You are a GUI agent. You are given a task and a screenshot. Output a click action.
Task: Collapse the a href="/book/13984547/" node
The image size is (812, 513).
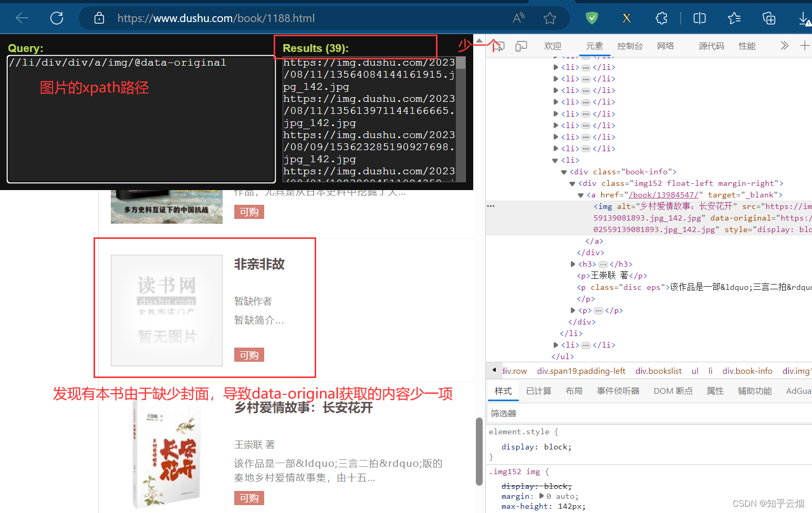tap(581, 195)
